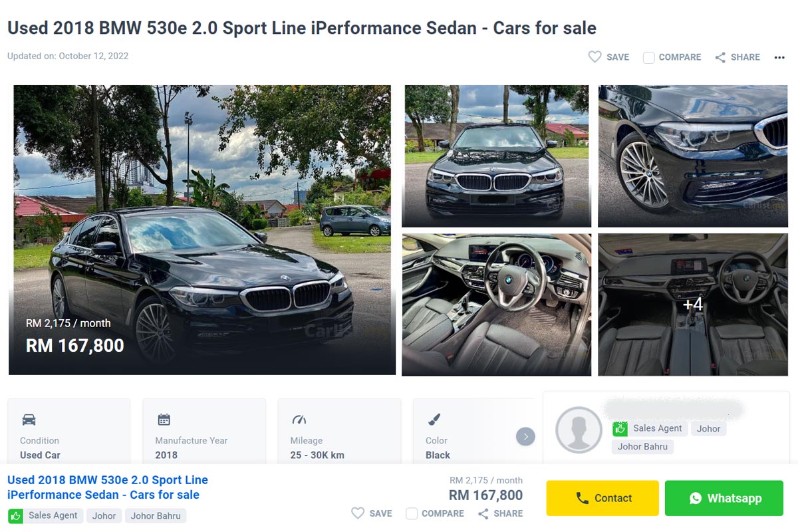Screen dimensions: 798x532
Task: Click the Johor tag in bottom bar
Action: point(104,515)
